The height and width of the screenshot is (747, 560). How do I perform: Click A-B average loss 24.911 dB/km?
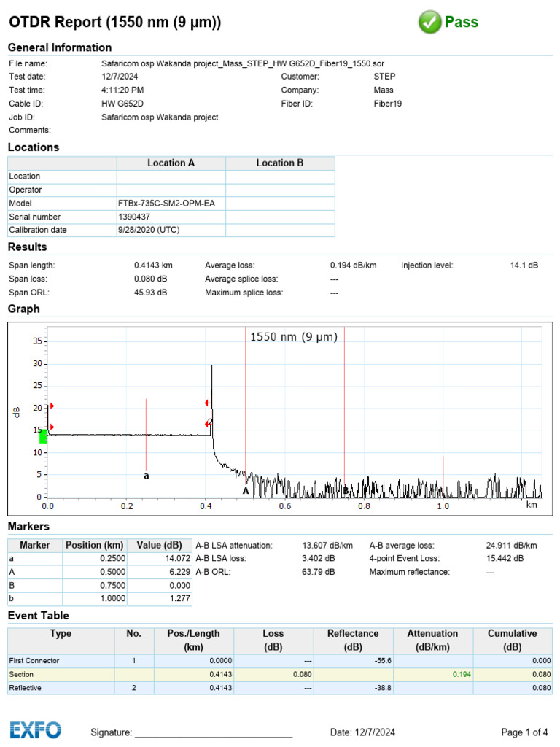pos(511,546)
